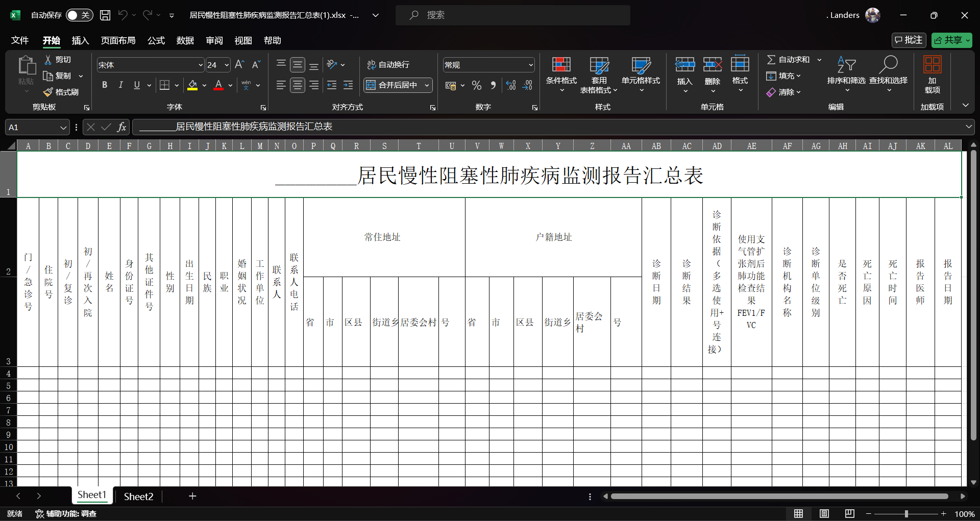This screenshot has height=521, width=980.
Task: Increase the cell indent
Action: 348,85
